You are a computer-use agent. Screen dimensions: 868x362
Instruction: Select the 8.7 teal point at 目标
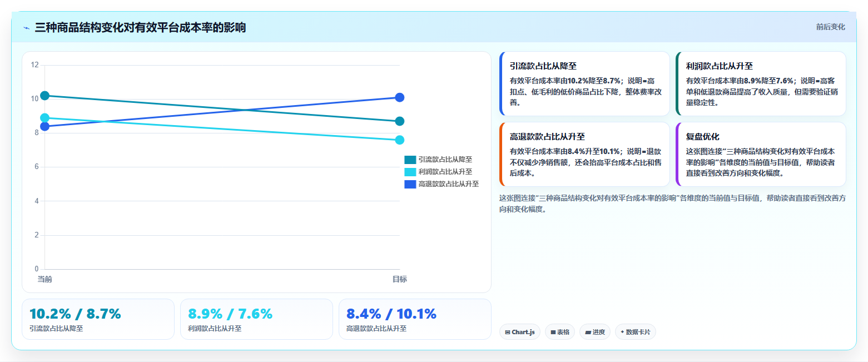pos(399,121)
